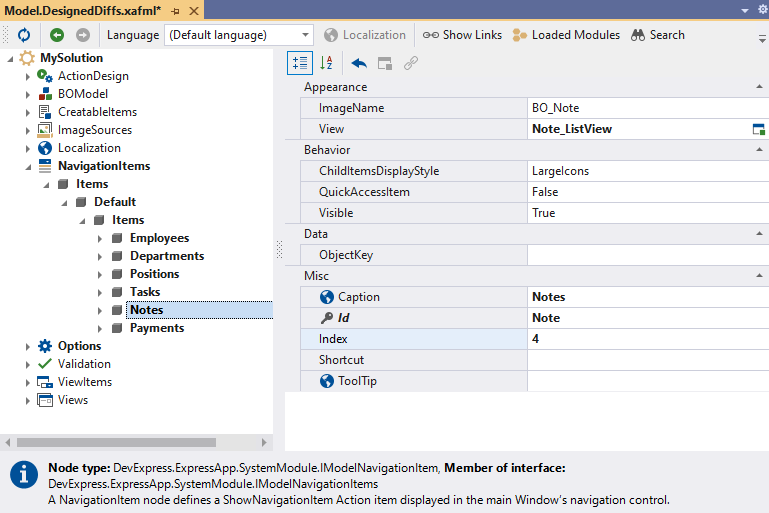Click the View property navigate icon

coord(758,129)
